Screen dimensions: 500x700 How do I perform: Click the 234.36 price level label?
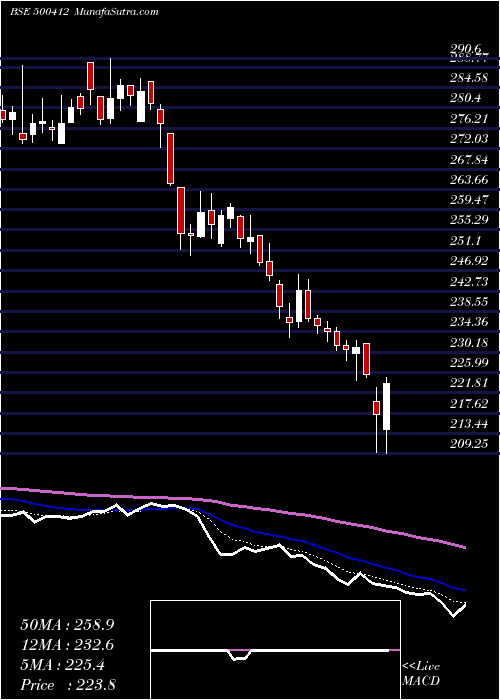469,322
